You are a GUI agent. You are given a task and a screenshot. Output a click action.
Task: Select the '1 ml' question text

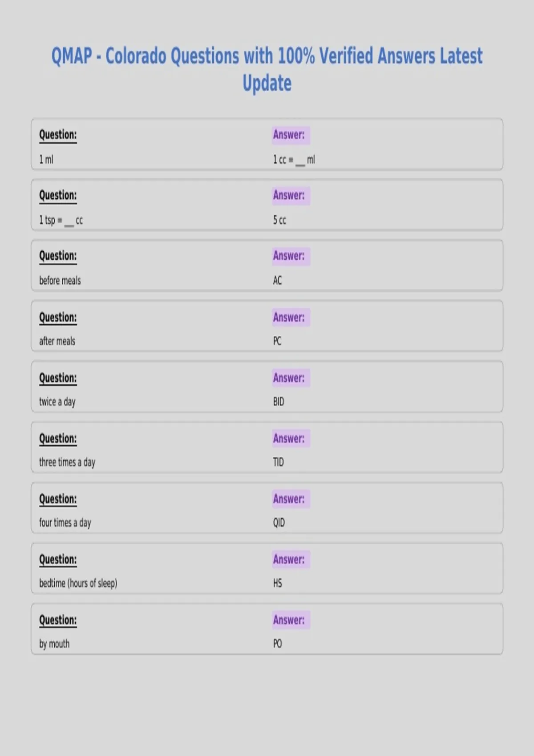[46, 159]
